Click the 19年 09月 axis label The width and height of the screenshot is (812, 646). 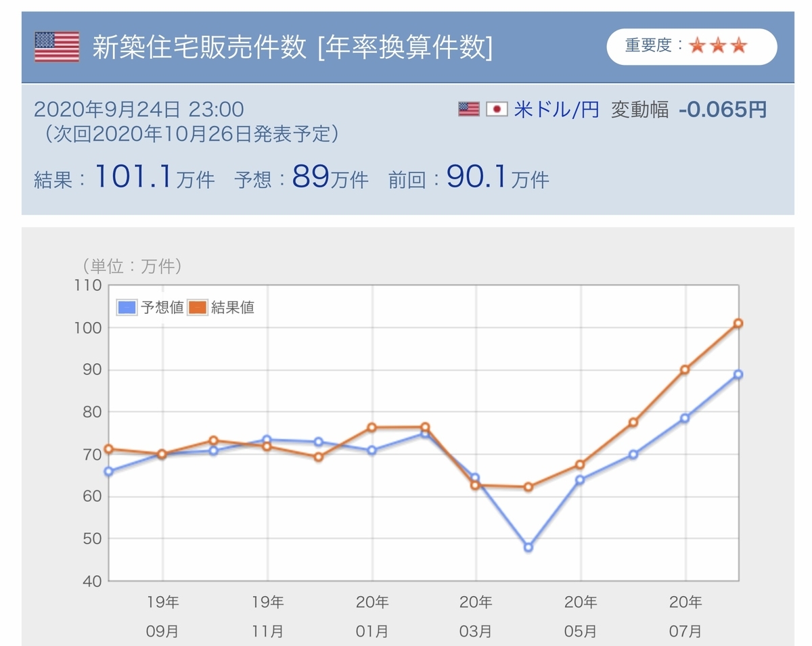click(x=162, y=616)
